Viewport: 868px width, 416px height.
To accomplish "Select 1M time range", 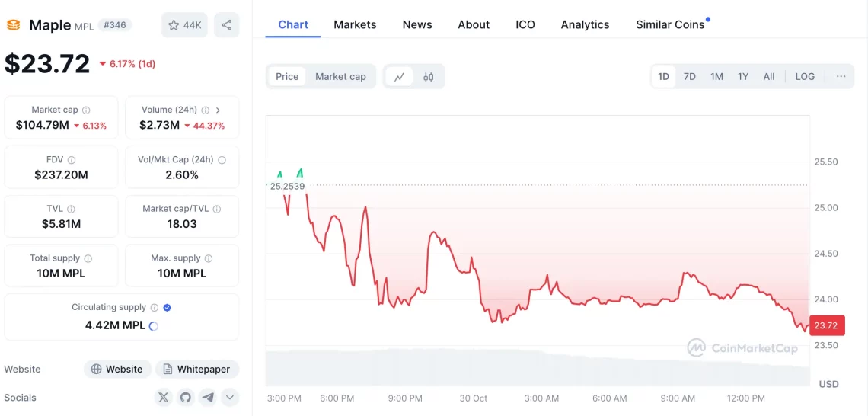I will 717,76.
